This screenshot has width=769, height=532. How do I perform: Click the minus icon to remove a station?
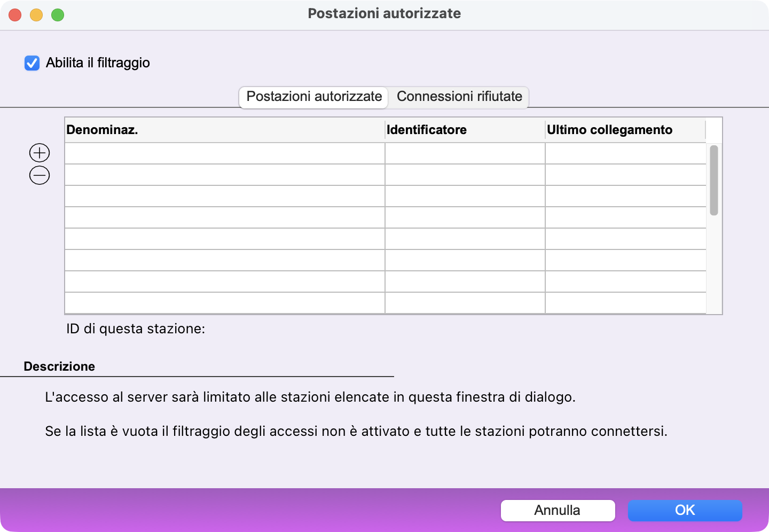[40, 175]
